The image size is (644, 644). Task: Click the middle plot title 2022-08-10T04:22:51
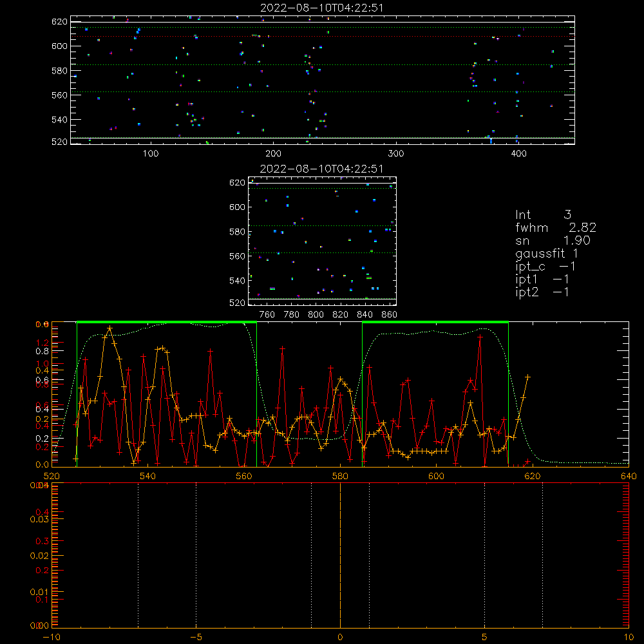tap(322, 169)
